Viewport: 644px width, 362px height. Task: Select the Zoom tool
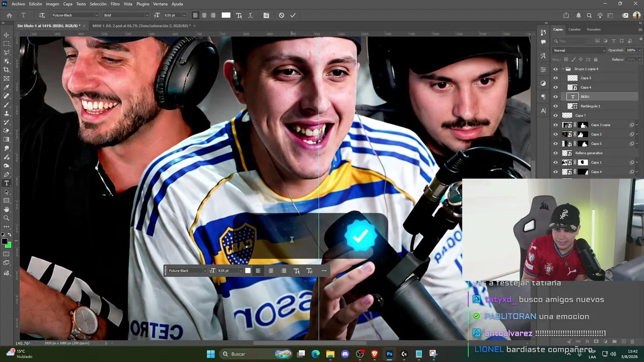click(x=7, y=218)
